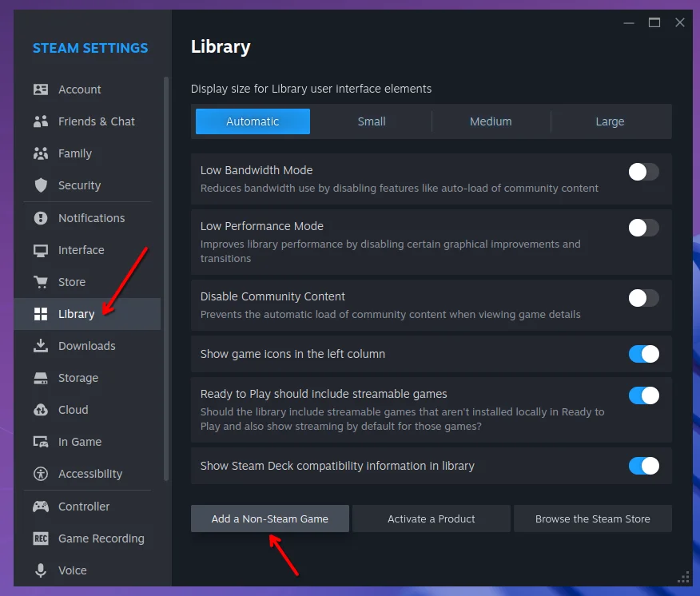Click the Interface monitor icon
700x596 pixels.
[x=41, y=250]
